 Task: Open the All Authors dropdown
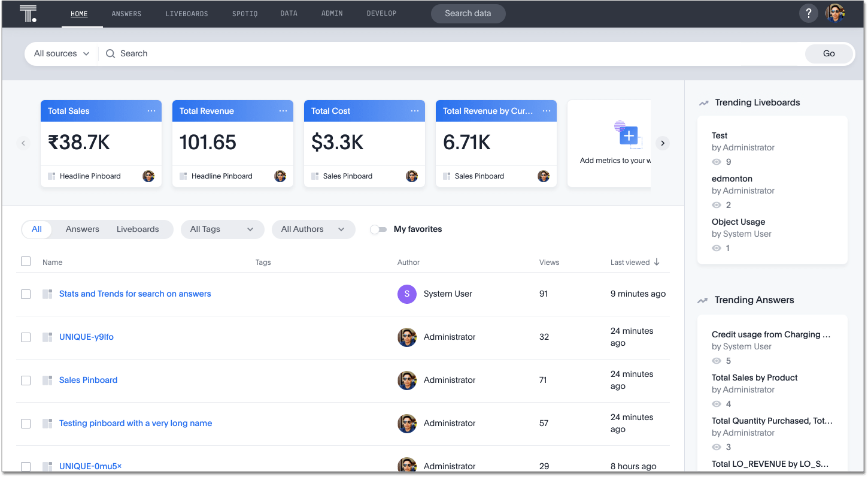313,229
